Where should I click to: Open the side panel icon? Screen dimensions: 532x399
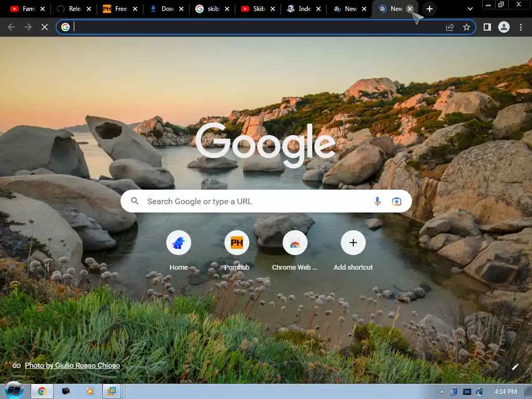click(487, 27)
